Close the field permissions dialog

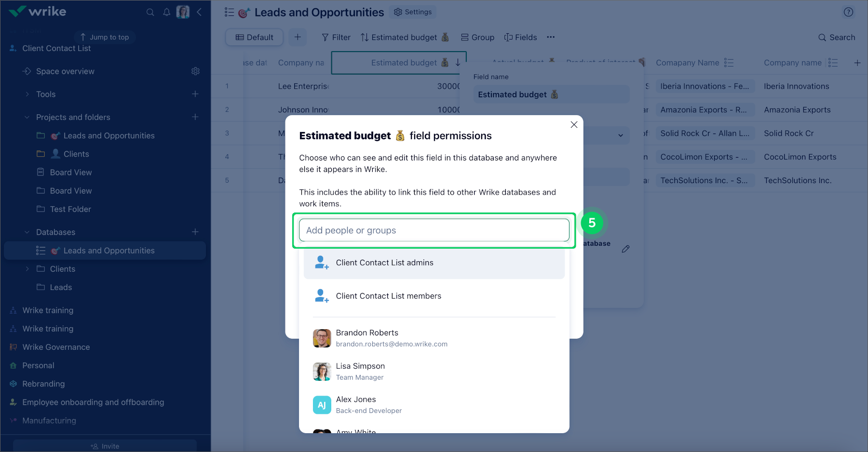point(574,125)
